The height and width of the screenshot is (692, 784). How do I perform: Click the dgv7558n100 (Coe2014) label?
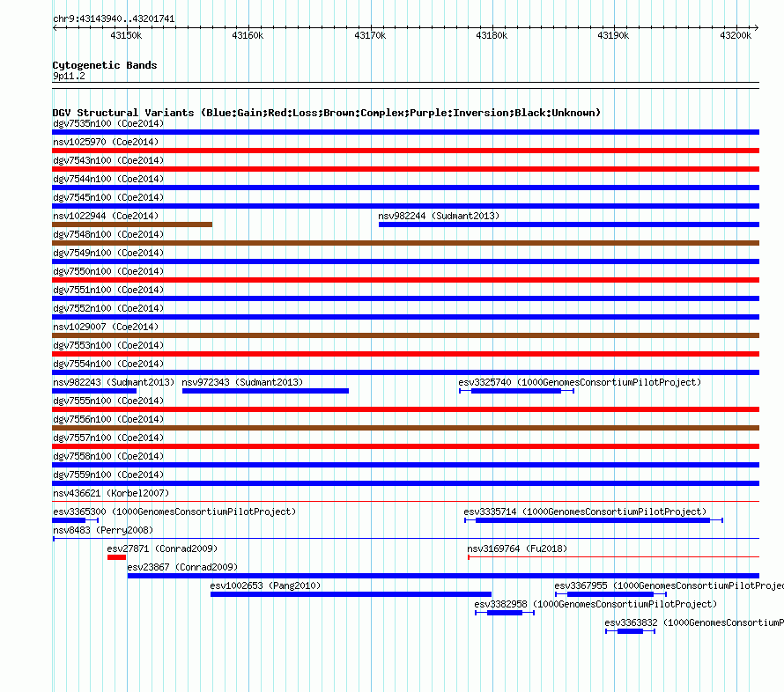[x=108, y=456]
